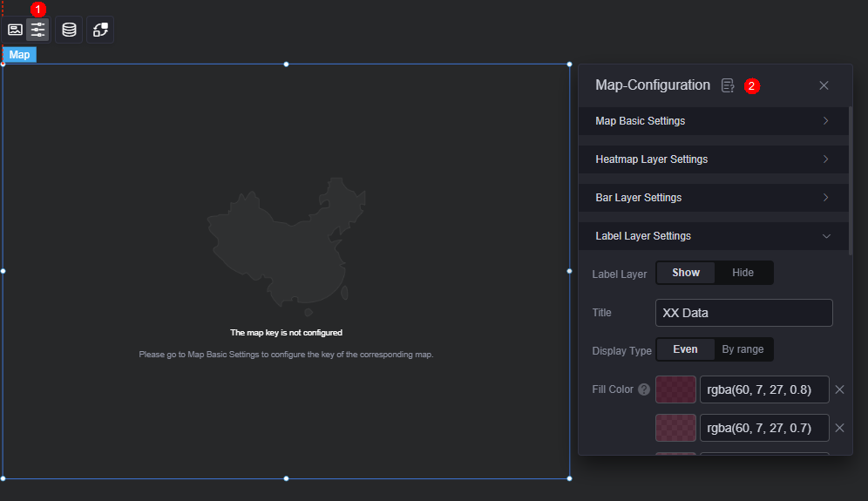Click the Label Layer field label
Image resolution: width=868 pixels, height=501 pixels.
tap(619, 274)
